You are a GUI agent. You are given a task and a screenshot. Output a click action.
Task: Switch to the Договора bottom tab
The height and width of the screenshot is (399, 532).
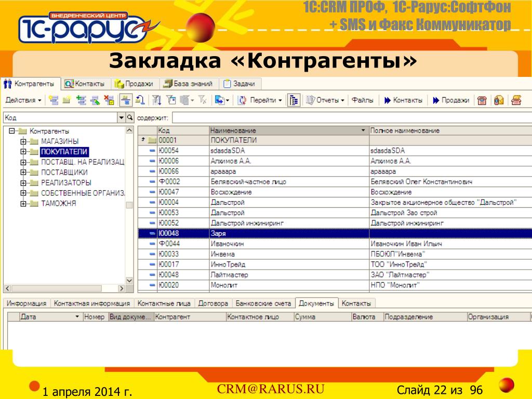(213, 303)
